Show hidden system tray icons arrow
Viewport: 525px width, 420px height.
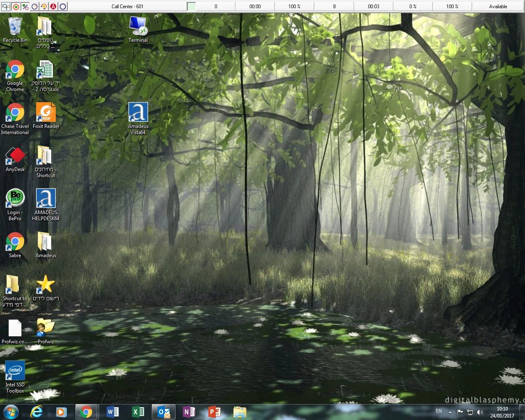point(450,412)
